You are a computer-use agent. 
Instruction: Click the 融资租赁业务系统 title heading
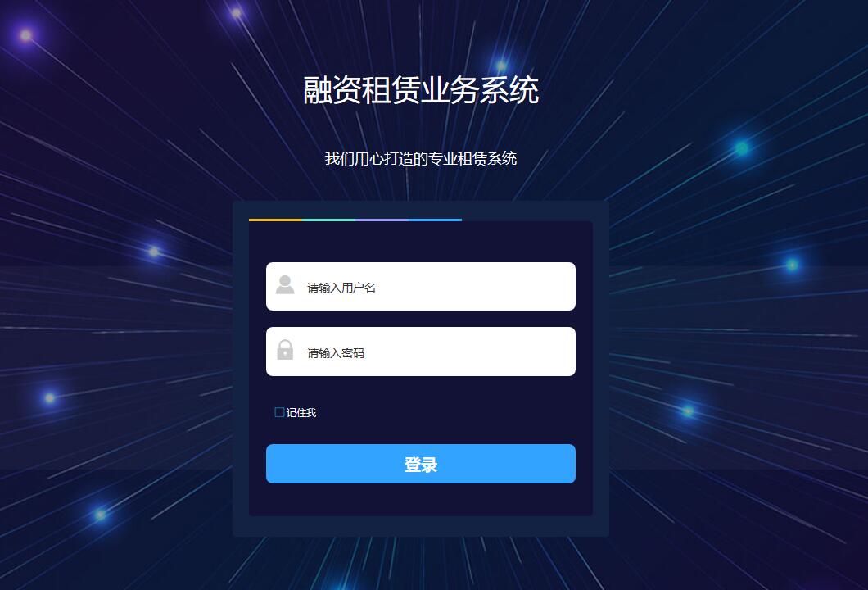point(421,90)
